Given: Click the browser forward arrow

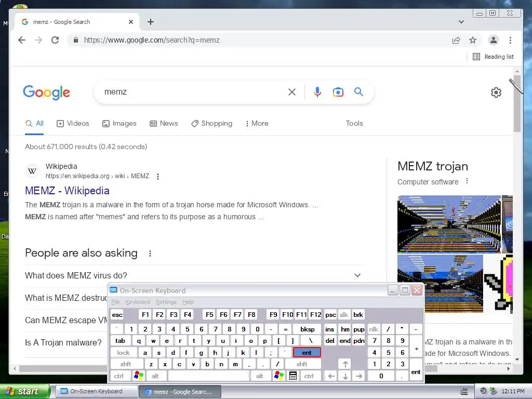Looking at the screenshot, I should coord(38,40).
